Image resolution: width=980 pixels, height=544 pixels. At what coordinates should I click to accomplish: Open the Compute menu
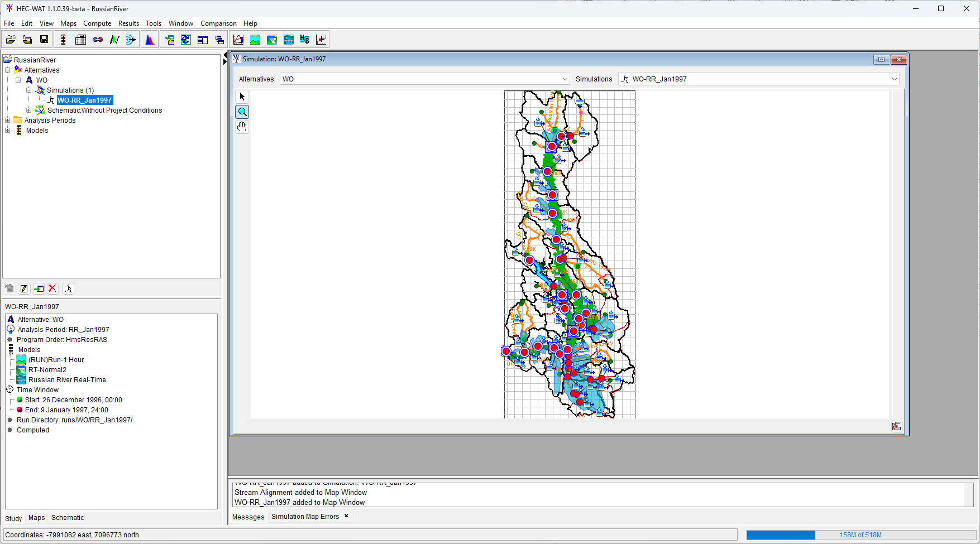tap(97, 23)
